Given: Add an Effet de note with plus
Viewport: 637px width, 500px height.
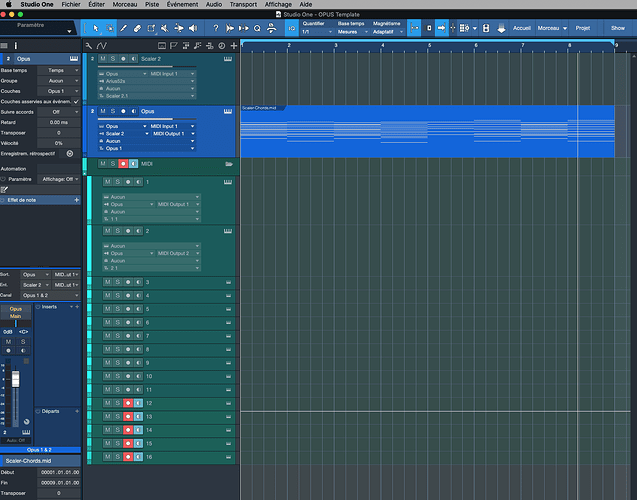Looking at the screenshot, I should pos(76,200).
